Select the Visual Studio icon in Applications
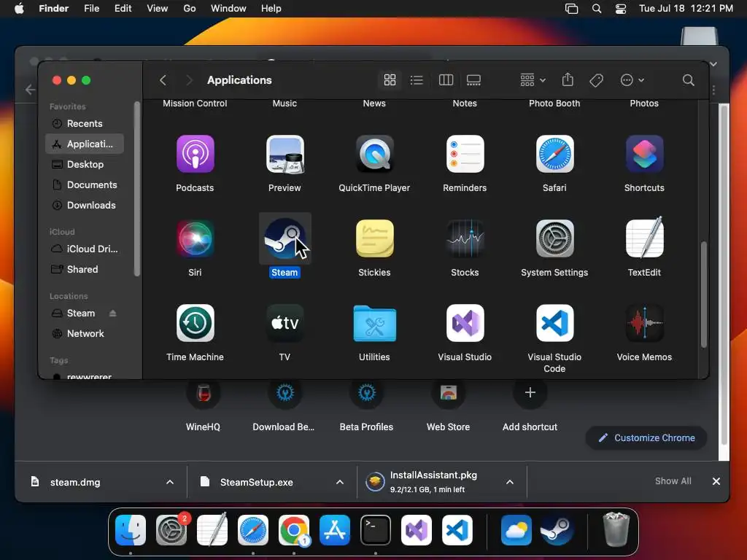The image size is (747, 560). (x=465, y=323)
